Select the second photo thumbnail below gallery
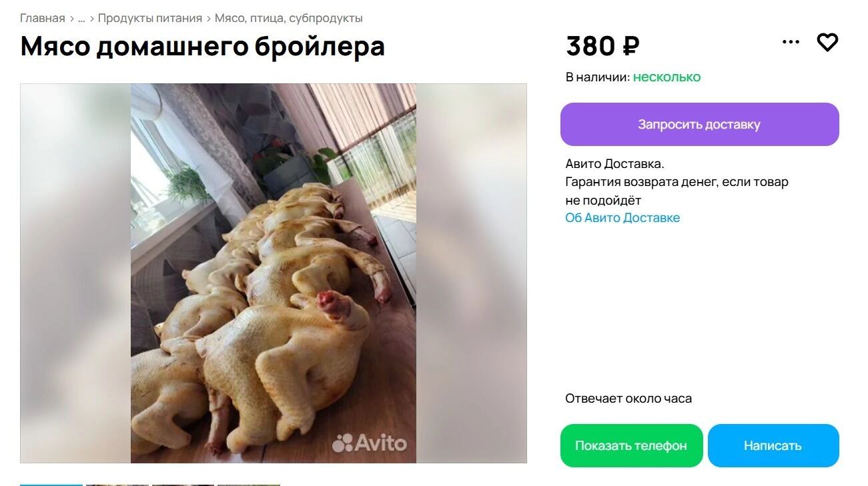Image resolution: width=868 pixels, height=486 pixels. [117, 485]
